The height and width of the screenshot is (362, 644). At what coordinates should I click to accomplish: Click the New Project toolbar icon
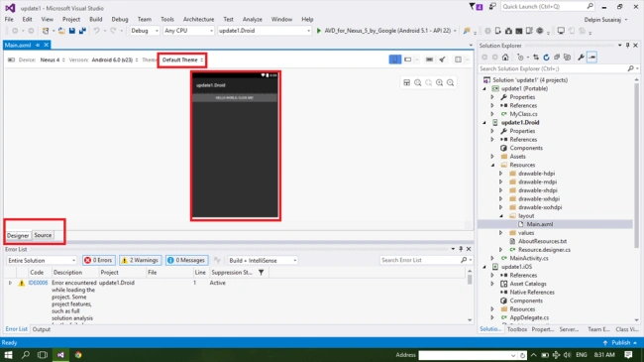[x=46, y=31]
